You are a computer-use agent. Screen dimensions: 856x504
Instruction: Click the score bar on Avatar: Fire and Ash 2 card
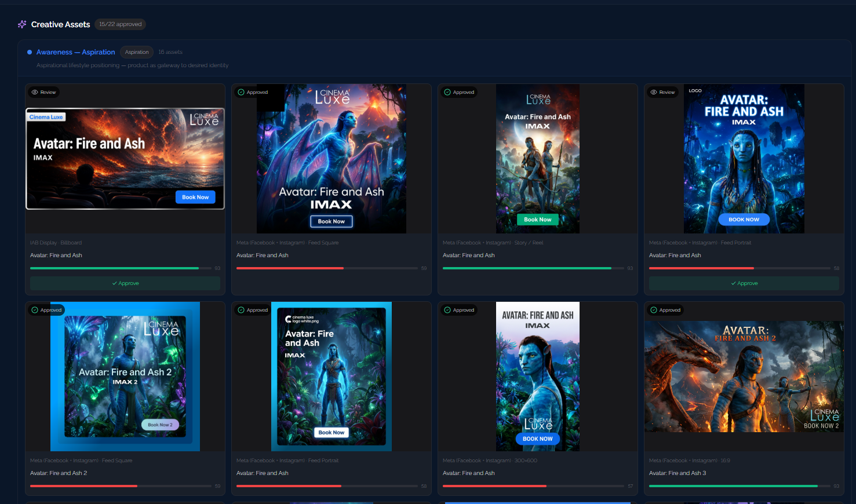click(121, 486)
